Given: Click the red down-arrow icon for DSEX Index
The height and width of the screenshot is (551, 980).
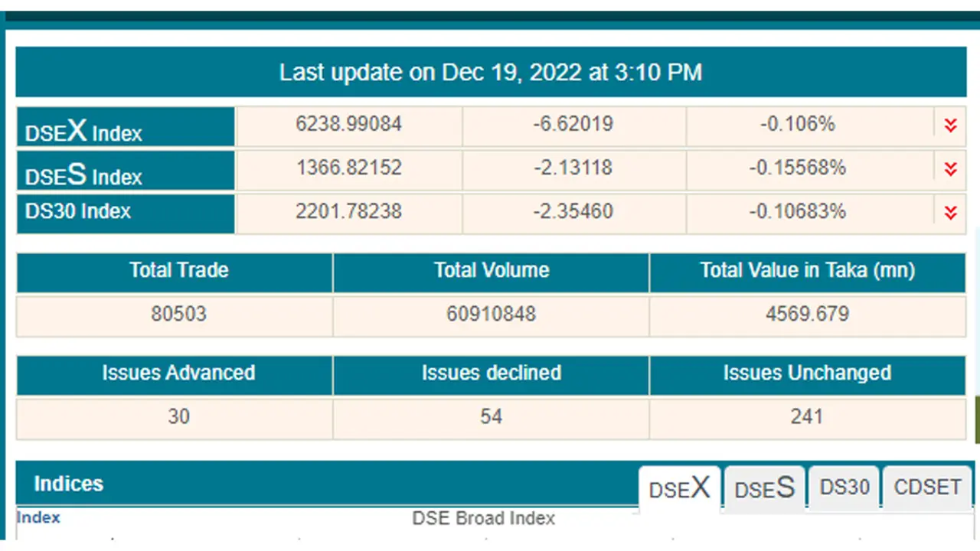Looking at the screenshot, I should pyautogui.click(x=950, y=125).
